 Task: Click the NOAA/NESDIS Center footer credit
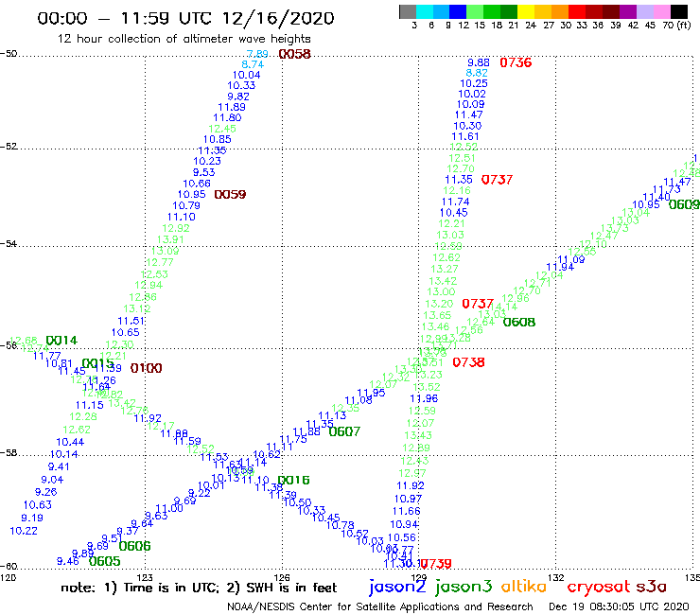click(x=380, y=606)
